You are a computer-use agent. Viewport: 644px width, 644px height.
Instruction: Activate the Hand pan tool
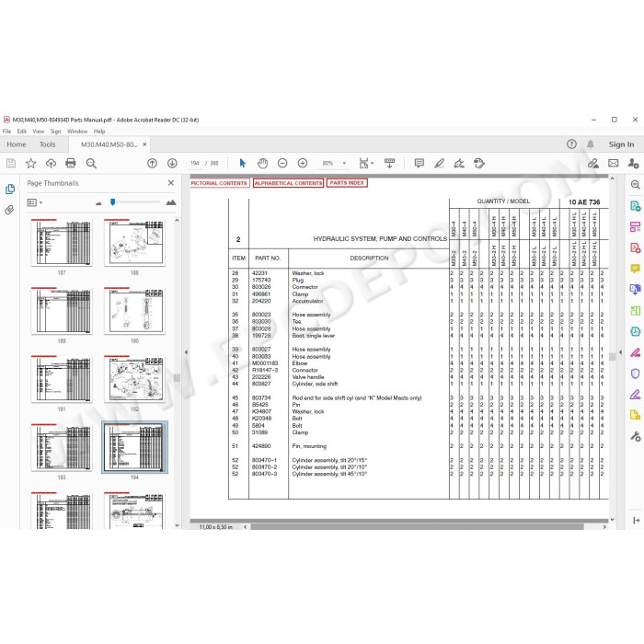(262, 164)
